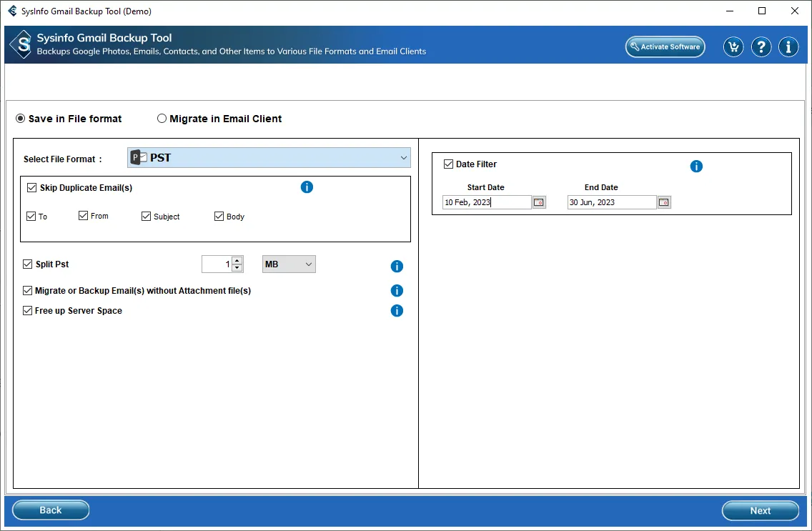Click the Activate Software button

click(665, 47)
